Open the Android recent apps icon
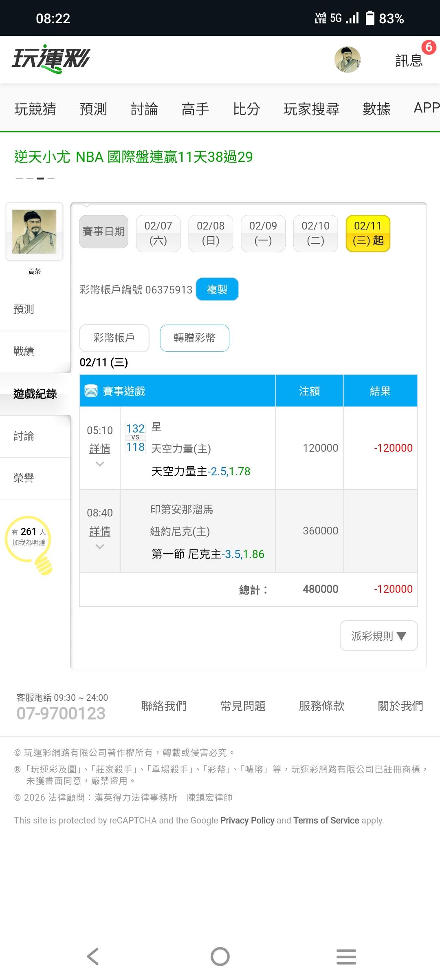440x980 pixels. tap(346, 956)
